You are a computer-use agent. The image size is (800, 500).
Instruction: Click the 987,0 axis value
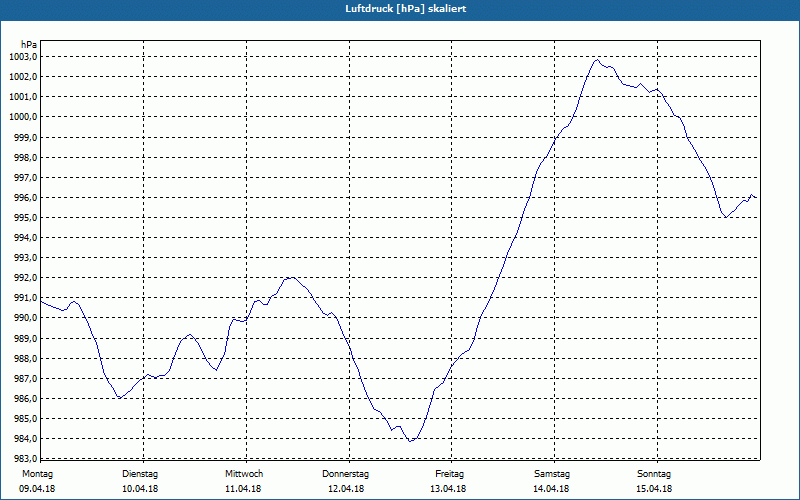[25, 379]
